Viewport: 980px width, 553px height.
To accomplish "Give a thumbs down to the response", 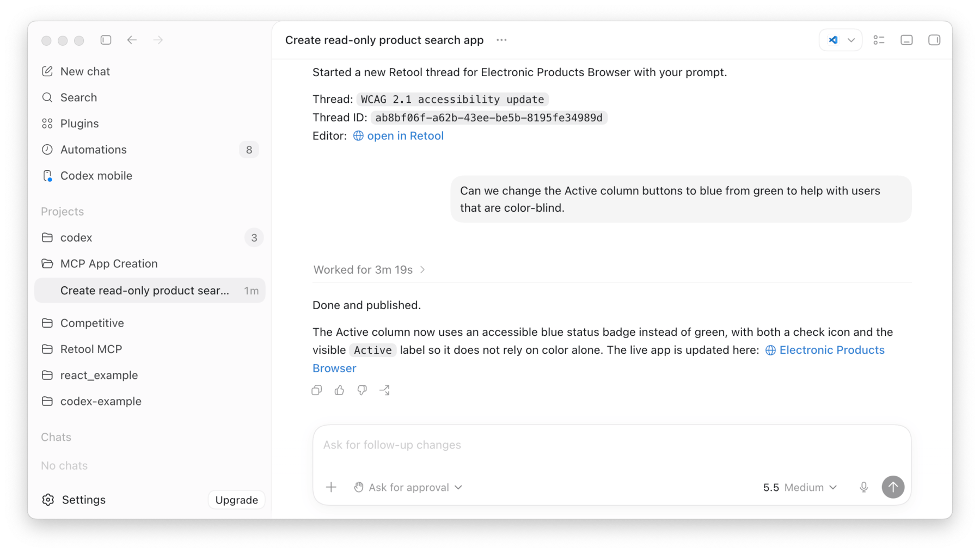I will point(362,390).
